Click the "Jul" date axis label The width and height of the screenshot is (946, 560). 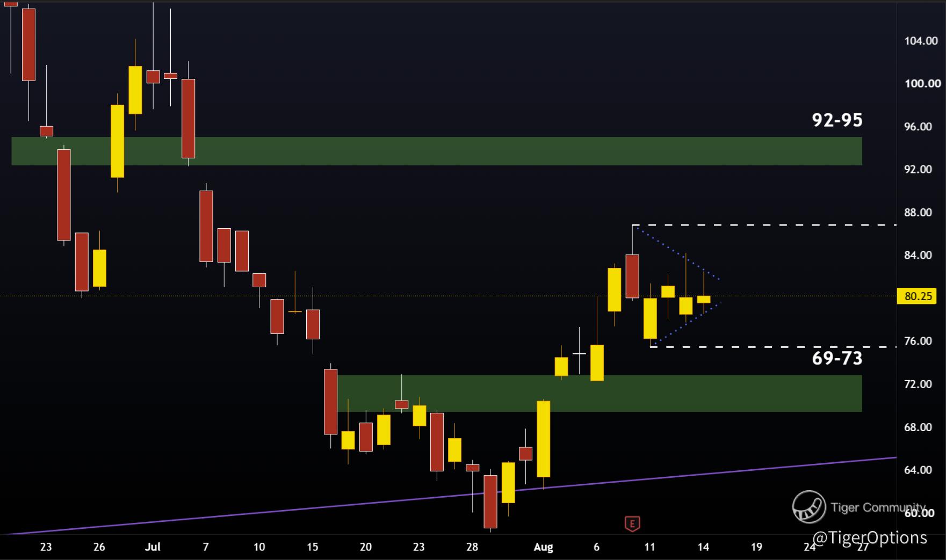coord(153,547)
